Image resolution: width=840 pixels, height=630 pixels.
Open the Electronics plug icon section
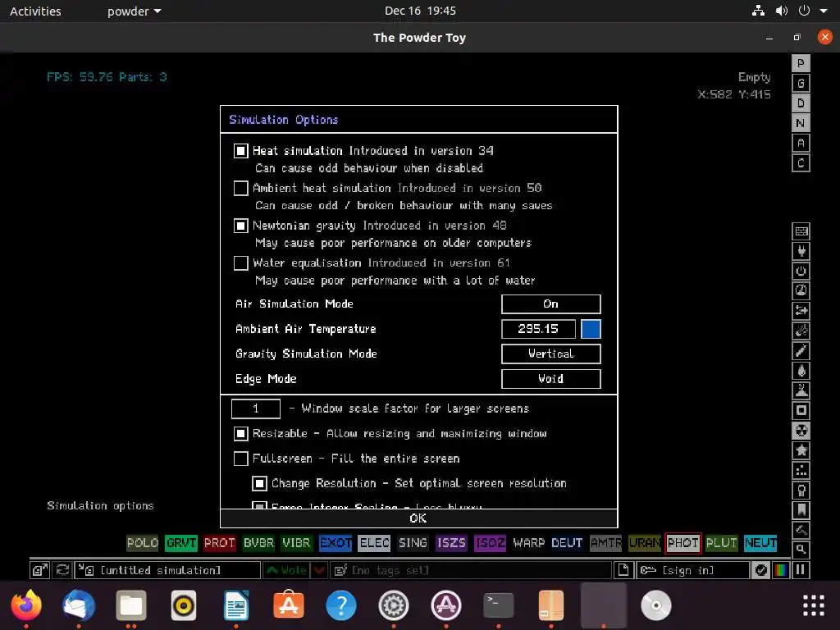801,251
